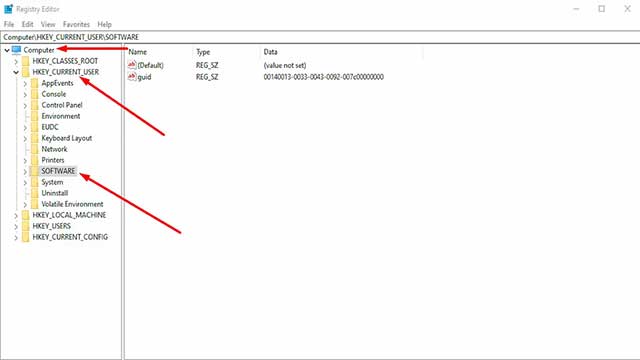This screenshot has width=640, height=360.
Task: Expand the Console key
Action: point(25,94)
